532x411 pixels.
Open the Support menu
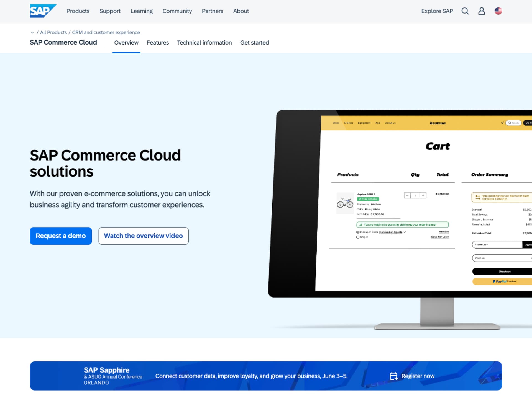point(110,11)
